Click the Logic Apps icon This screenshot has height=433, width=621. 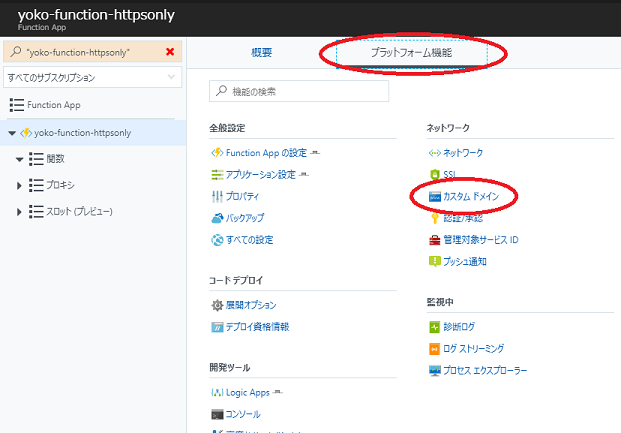pos(217,393)
